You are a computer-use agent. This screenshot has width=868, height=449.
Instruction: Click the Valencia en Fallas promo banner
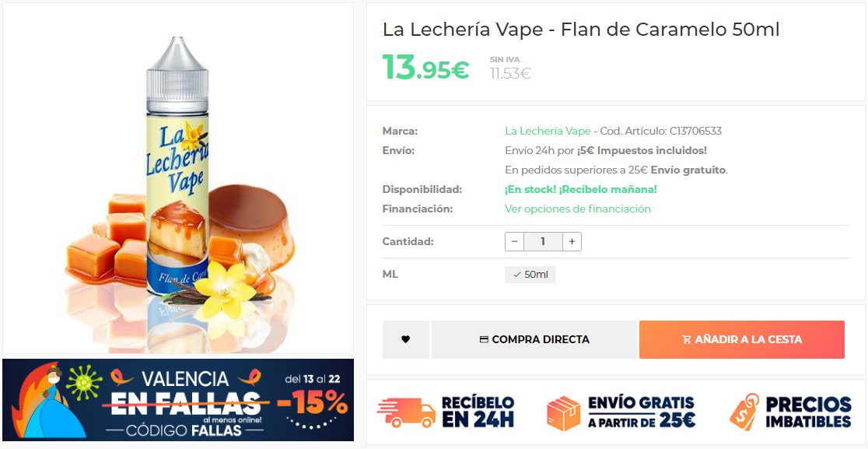click(x=177, y=400)
